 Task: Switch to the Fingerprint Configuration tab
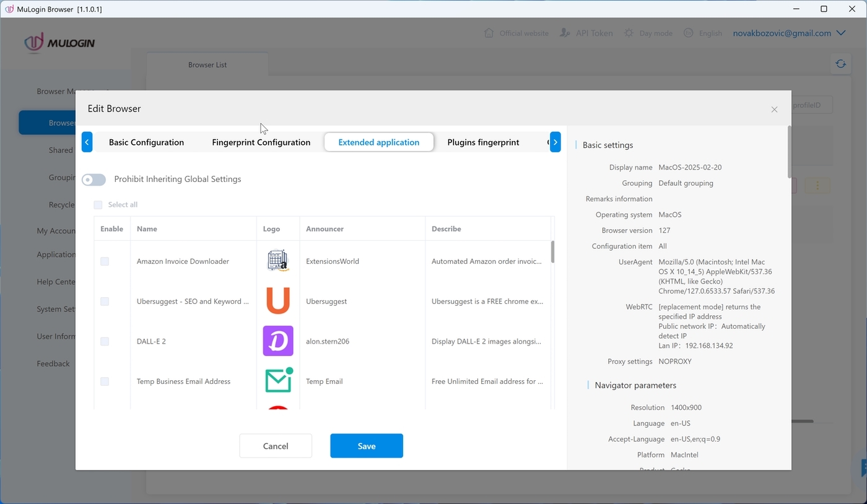click(261, 142)
